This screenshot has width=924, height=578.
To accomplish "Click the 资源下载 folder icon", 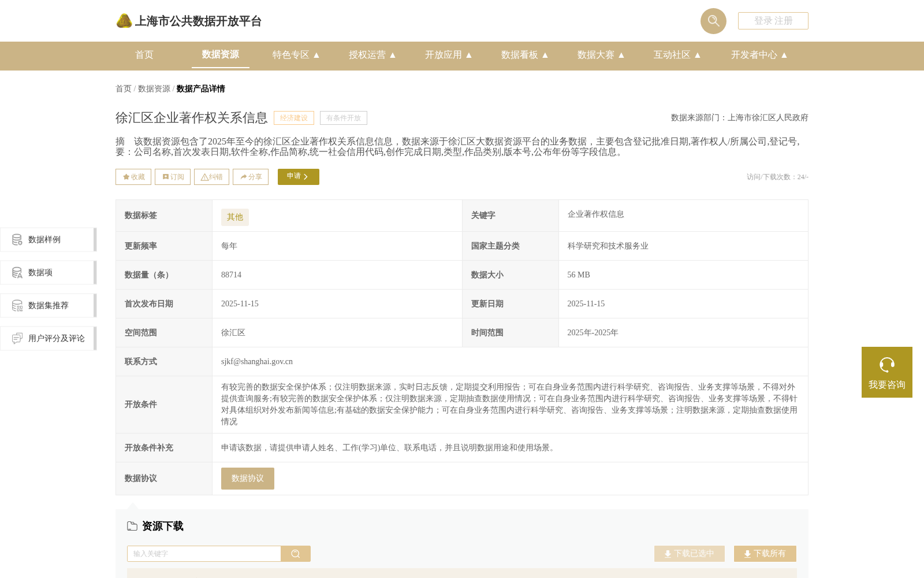I will 132,526.
